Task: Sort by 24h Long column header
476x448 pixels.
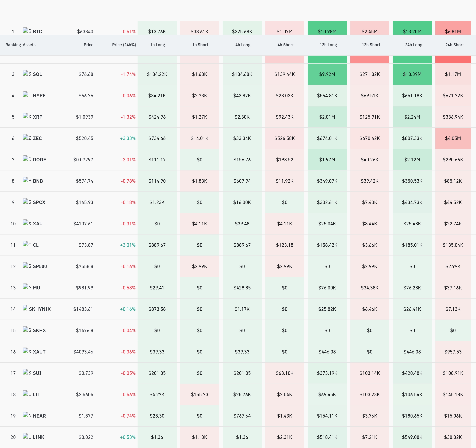Action: 414,45
